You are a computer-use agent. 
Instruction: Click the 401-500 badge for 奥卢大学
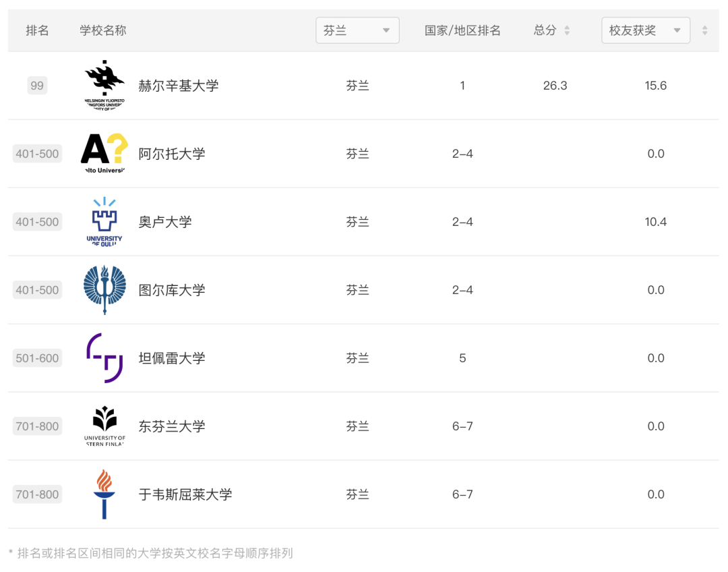(37, 222)
